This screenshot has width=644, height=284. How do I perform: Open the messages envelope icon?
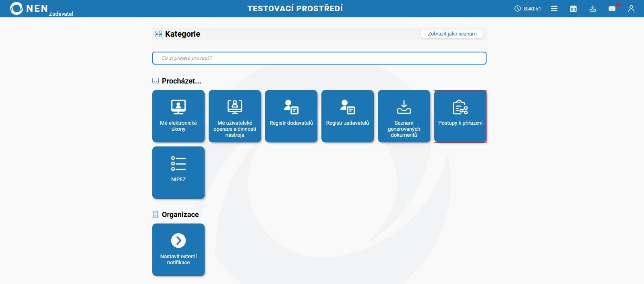click(612, 8)
